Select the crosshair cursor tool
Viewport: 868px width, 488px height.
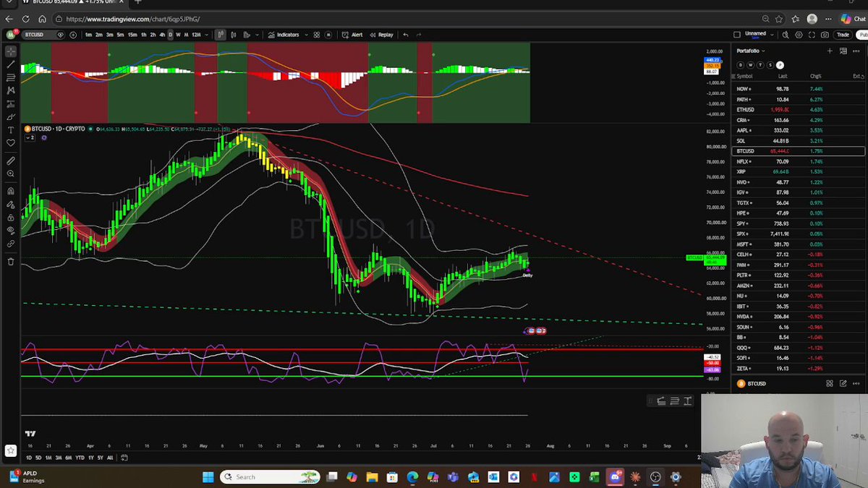[x=11, y=51]
